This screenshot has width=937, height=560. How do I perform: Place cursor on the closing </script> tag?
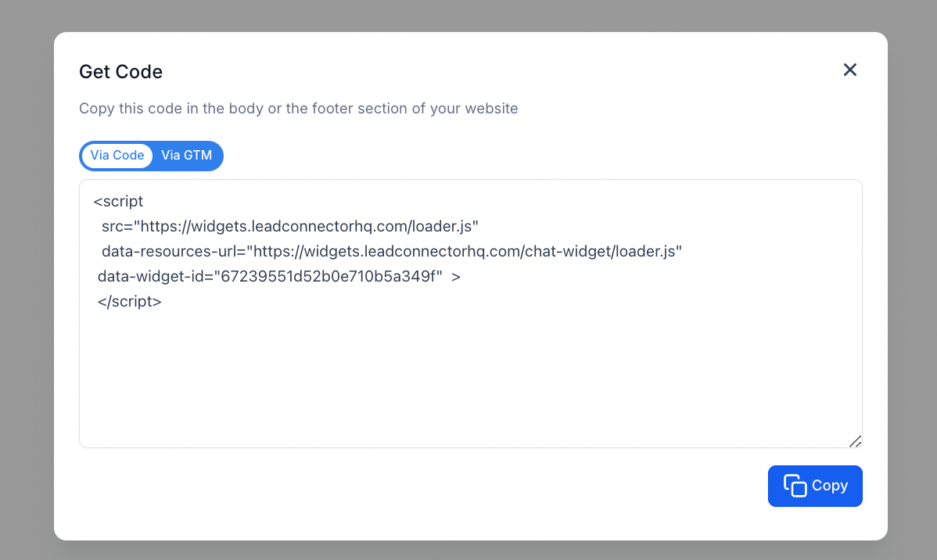click(x=130, y=302)
